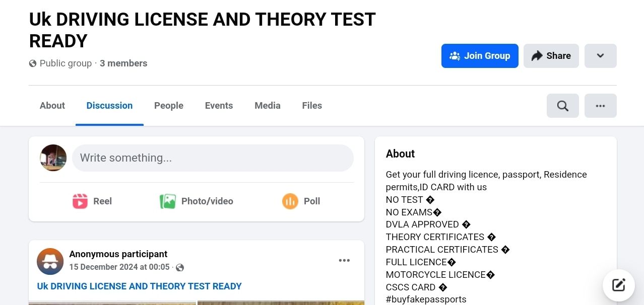Click the Anonymous participant avatar icon
644x305 pixels.
(50, 261)
